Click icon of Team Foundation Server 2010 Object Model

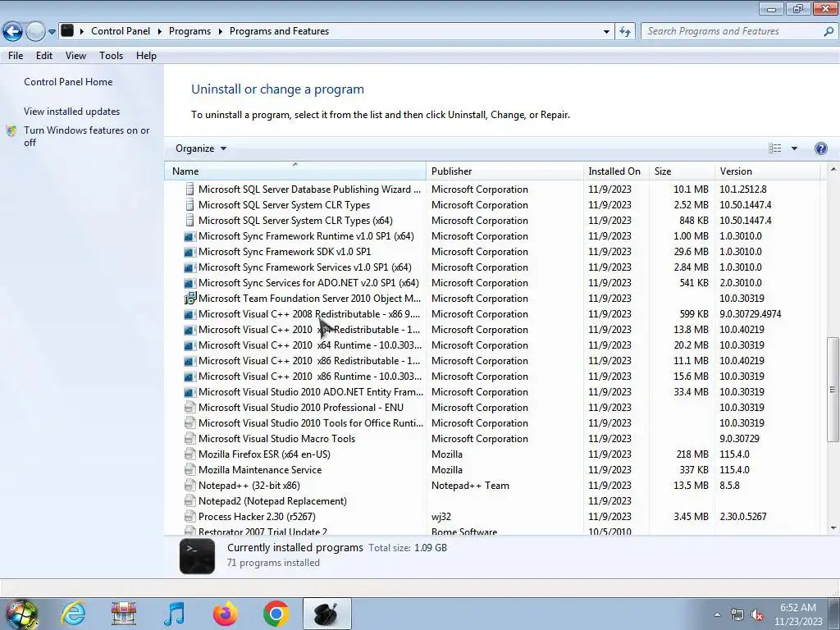point(190,299)
